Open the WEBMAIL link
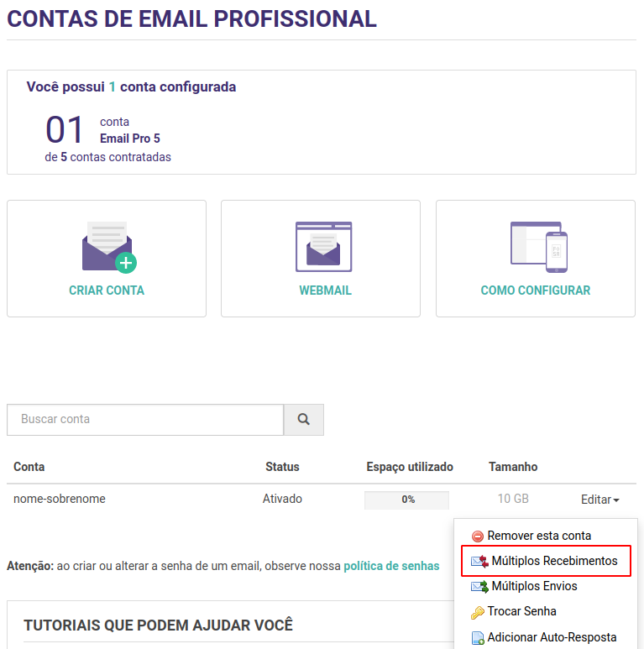The width and height of the screenshot is (644, 649). (x=325, y=290)
